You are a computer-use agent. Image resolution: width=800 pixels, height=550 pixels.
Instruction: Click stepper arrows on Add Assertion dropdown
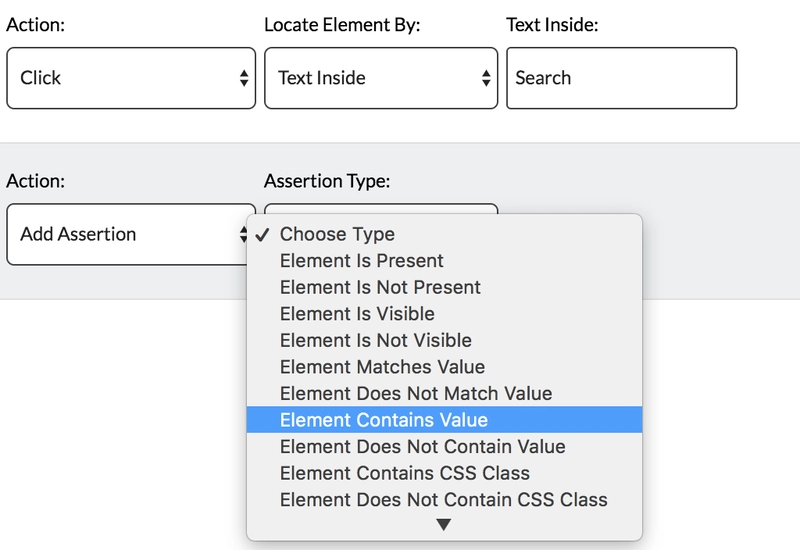[243, 234]
